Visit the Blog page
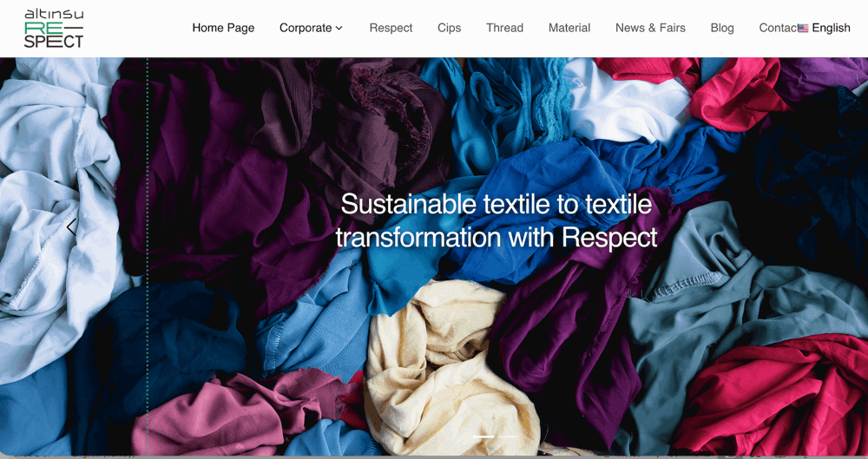868x459 pixels. point(722,28)
